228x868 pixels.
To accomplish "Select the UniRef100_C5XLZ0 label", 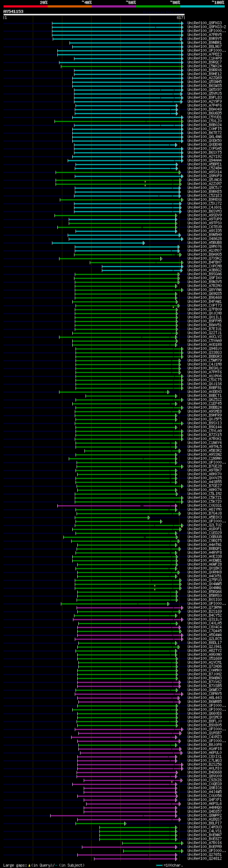I will tap(204, 121).
